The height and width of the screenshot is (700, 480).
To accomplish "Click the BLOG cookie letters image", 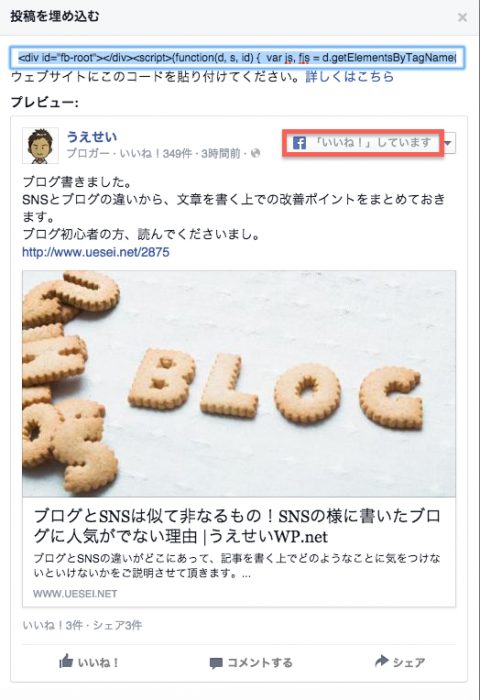I will pyautogui.click(x=239, y=383).
